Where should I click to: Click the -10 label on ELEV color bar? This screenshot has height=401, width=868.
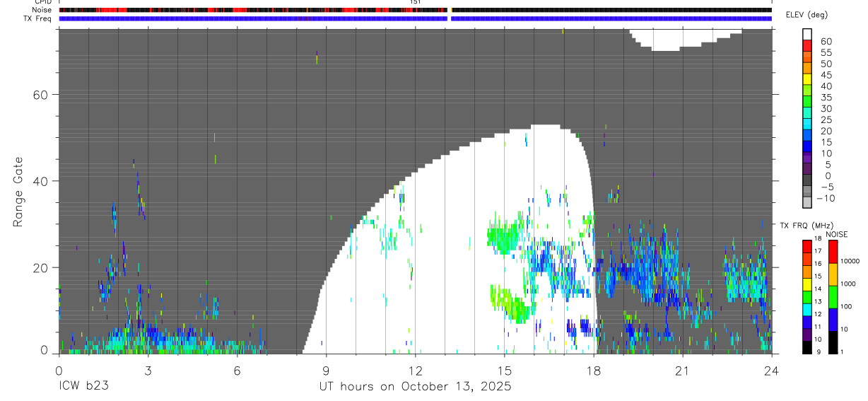point(826,198)
